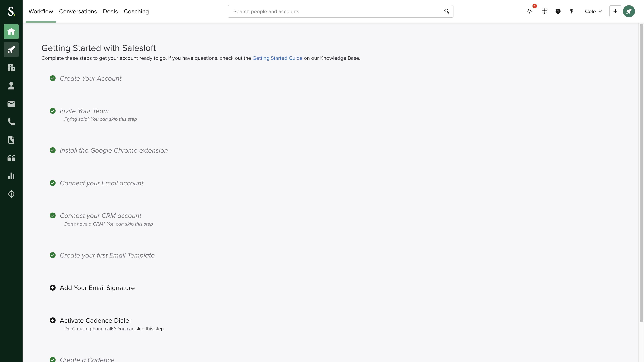Click the checkmark beside Connect your Email account
This screenshot has width=644, height=362.
tap(52, 183)
